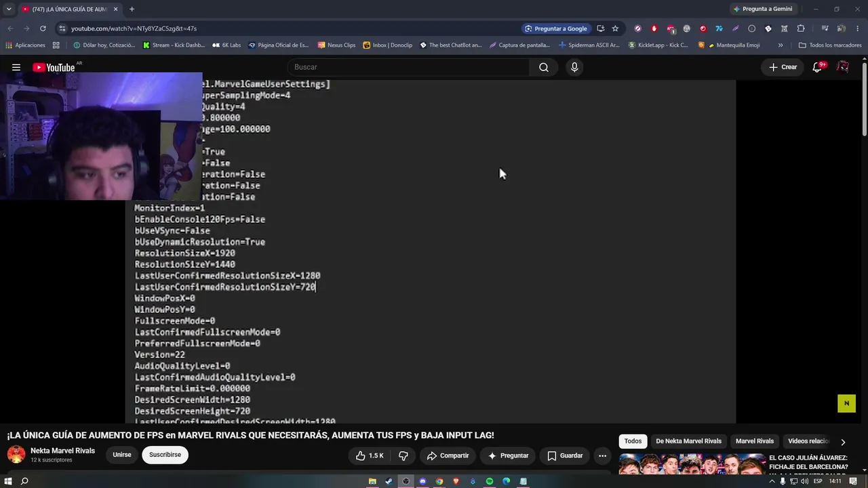Select the Marvel Rivals filter chip
868x488 pixels.
pyautogui.click(x=755, y=441)
